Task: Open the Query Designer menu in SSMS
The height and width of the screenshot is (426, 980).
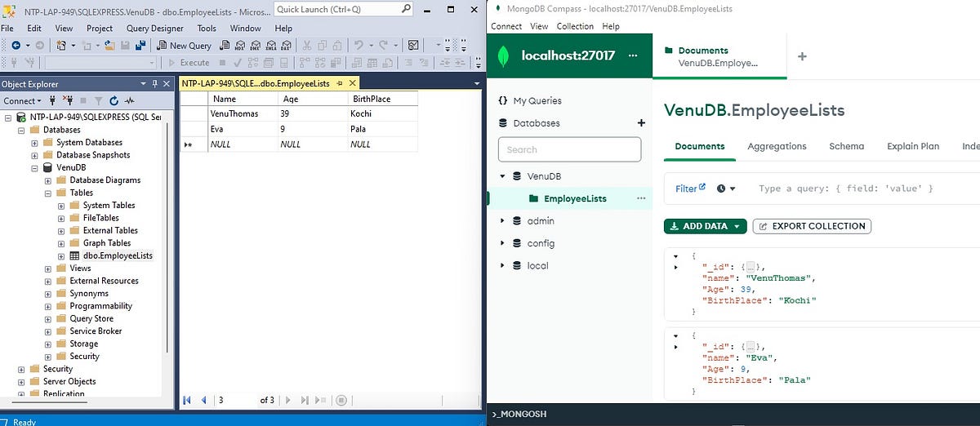Action: (x=155, y=28)
